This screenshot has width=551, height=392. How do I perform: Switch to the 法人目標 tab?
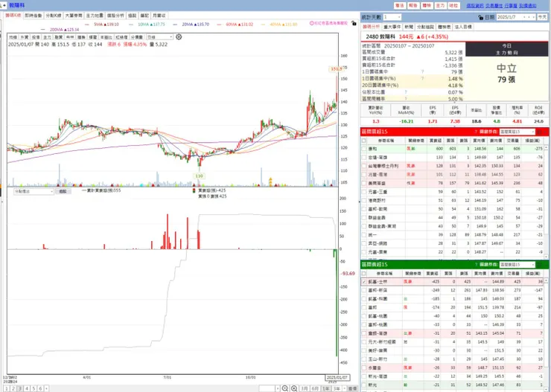(463, 27)
